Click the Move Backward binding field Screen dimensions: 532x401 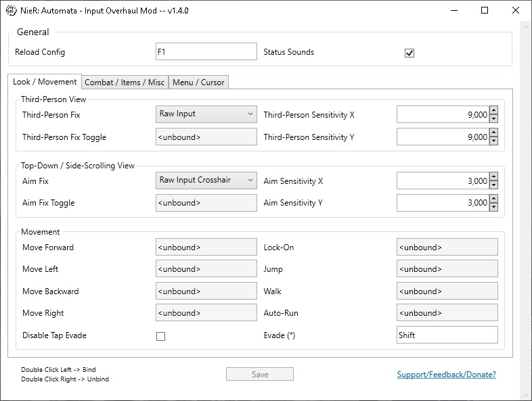tap(206, 291)
